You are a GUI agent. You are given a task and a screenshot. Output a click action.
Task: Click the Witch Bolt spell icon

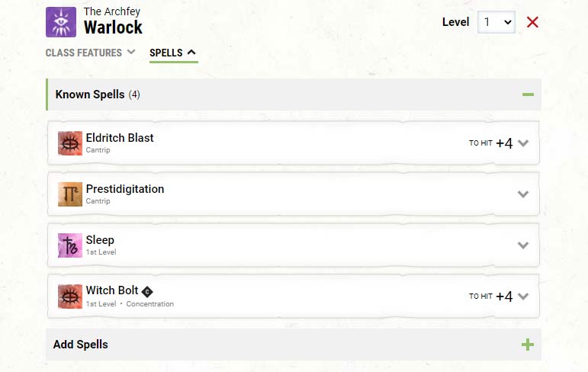coord(70,297)
